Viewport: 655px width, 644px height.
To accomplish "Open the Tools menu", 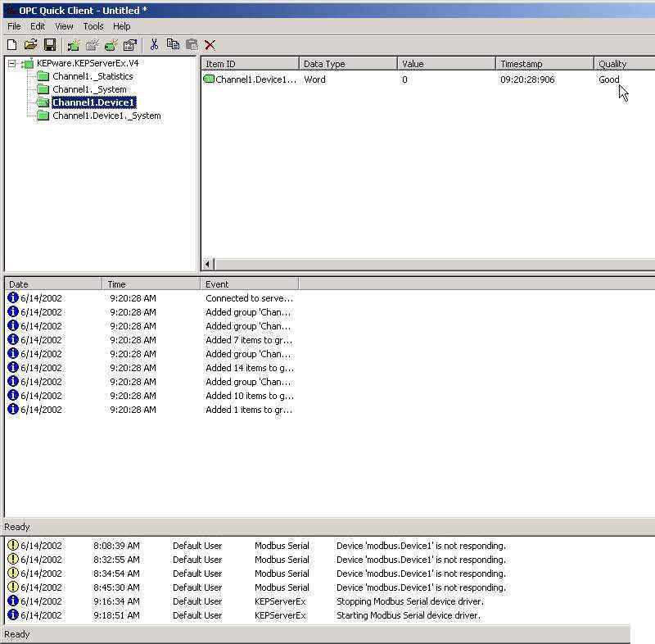I will (93, 26).
